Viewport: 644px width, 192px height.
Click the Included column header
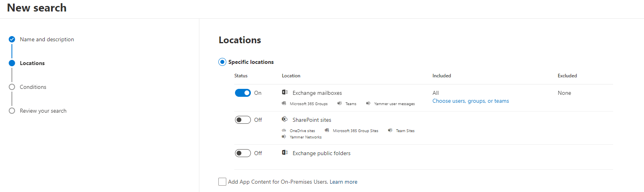(441, 76)
